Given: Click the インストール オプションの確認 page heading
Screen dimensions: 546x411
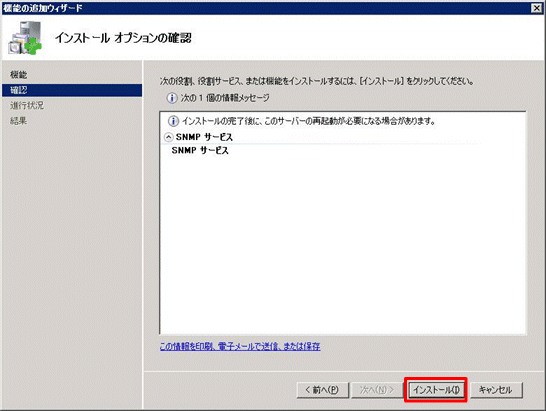Looking at the screenshot, I should pos(123,38).
